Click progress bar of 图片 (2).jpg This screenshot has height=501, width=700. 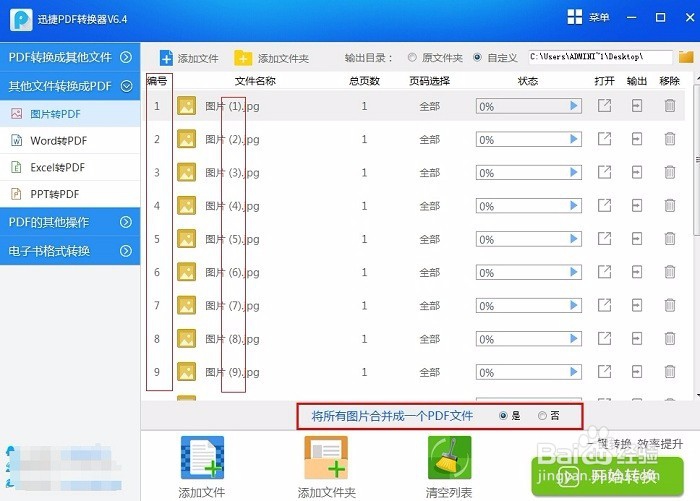[x=529, y=139]
